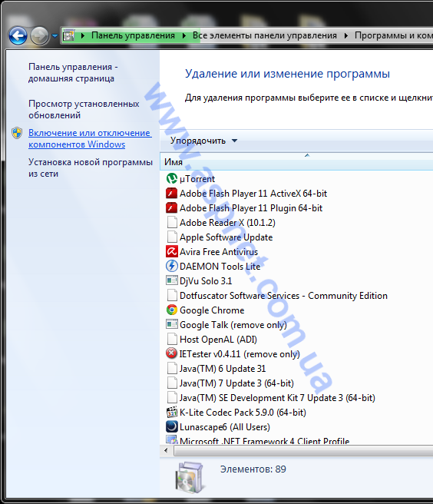Viewport: 433px width, 504px height.
Task: Select Adobe Flash Player 11 ActiveX icon
Action: tap(171, 193)
